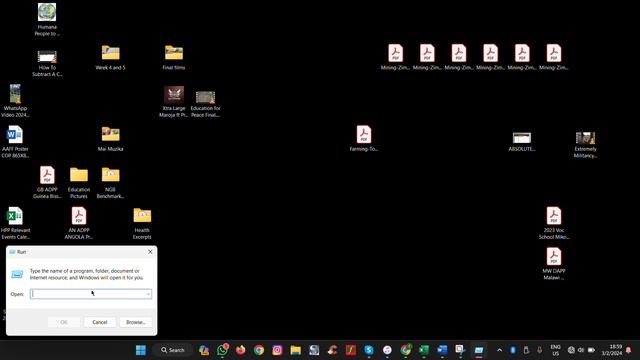The image size is (640, 360).
Task: Click Cancel in the Run dialog
Action: [x=100, y=322]
